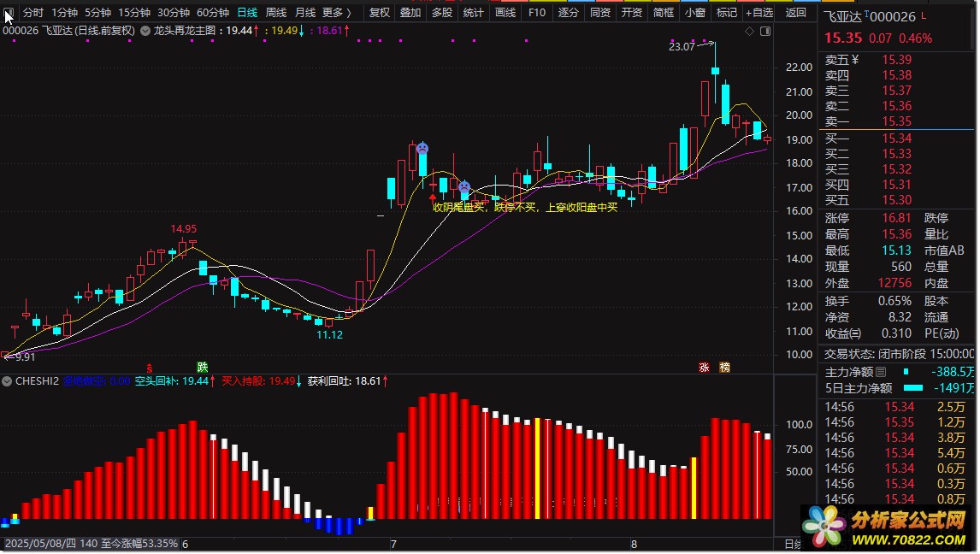Image resolution: width=980 pixels, height=554 pixels.
Task: Activate the 画线 drawing tool
Action: coord(505,13)
